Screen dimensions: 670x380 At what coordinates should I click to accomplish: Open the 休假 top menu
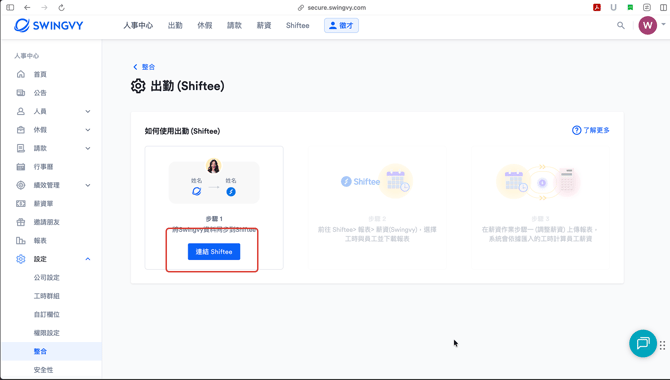205,26
